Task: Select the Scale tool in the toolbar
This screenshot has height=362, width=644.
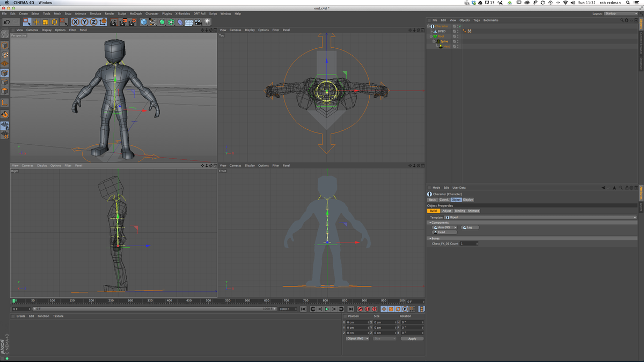Action: coord(45,21)
